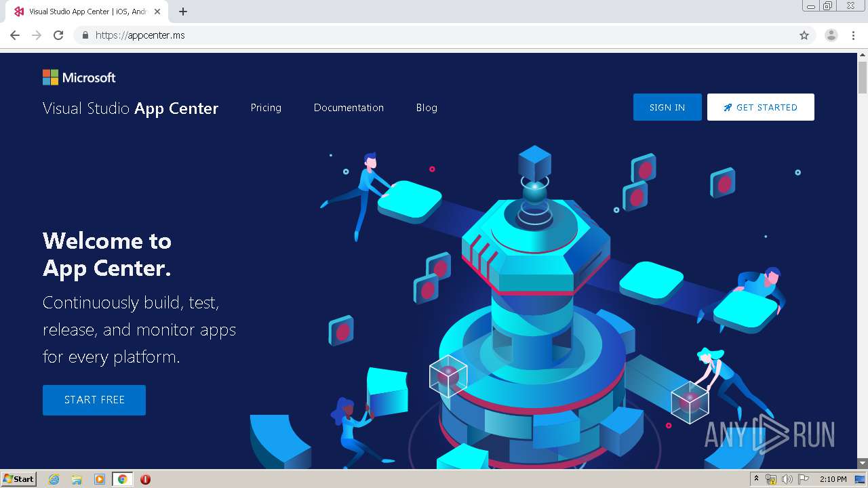Viewport: 868px width, 488px height.
Task: Click the volume speaker tray icon
Action: pyautogui.click(x=787, y=479)
